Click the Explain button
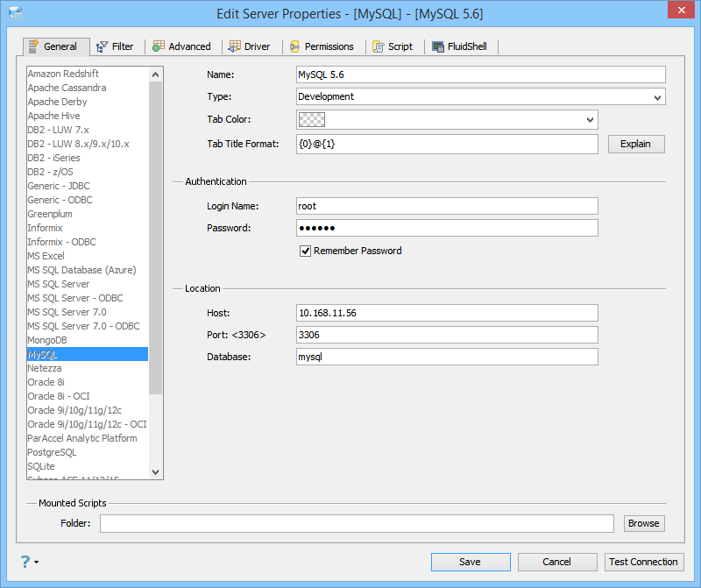The height and width of the screenshot is (588, 701). (x=636, y=144)
